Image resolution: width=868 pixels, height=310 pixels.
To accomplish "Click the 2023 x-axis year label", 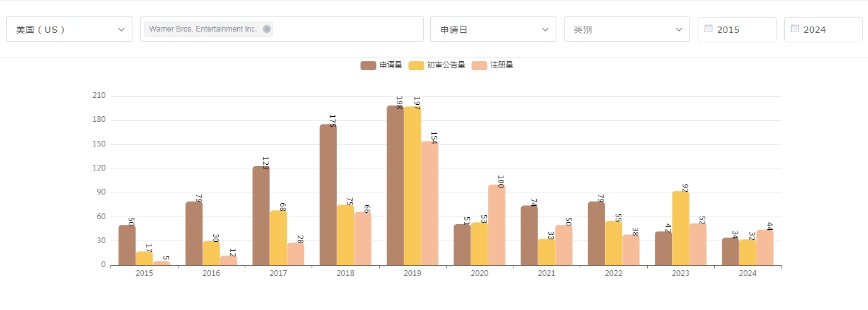I will click(x=681, y=273).
